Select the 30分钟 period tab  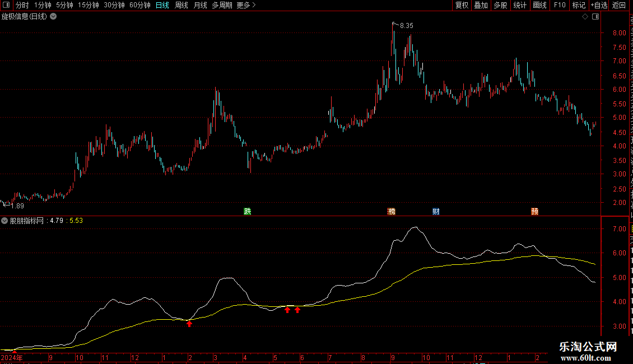pyautogui.click(x=114, y=5)
